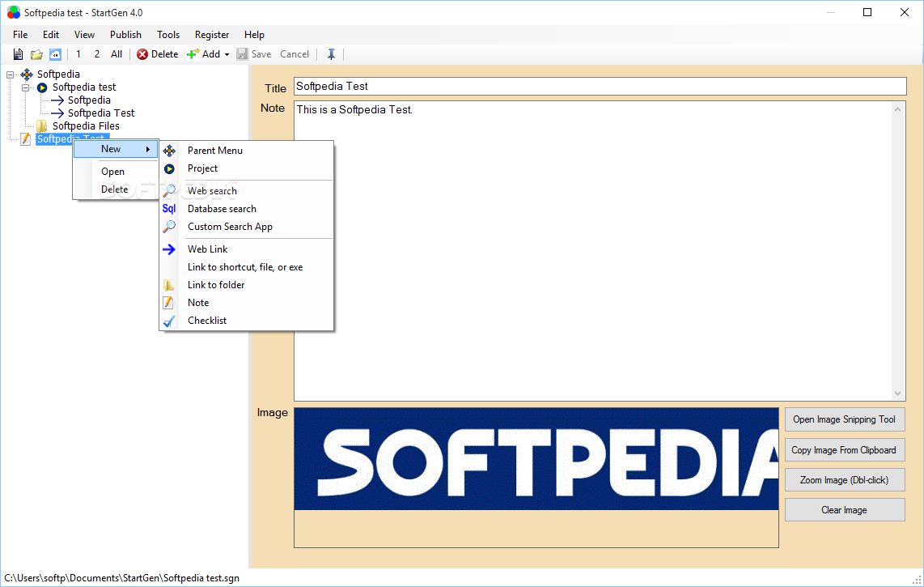Click the Zoom Image (Dbl-click) button
The width and height of the screenshot is (924, 587).
[x=845, y=480]
